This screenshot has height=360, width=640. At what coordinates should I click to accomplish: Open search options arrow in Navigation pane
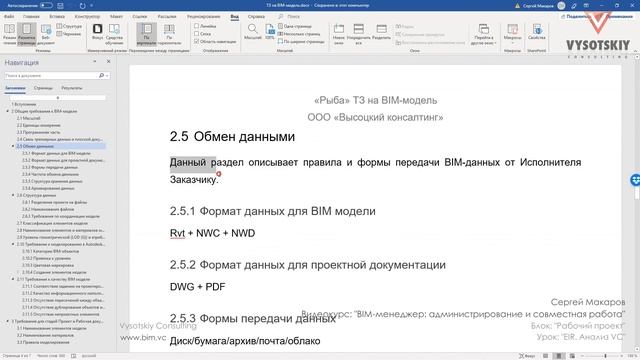(107, 76)
